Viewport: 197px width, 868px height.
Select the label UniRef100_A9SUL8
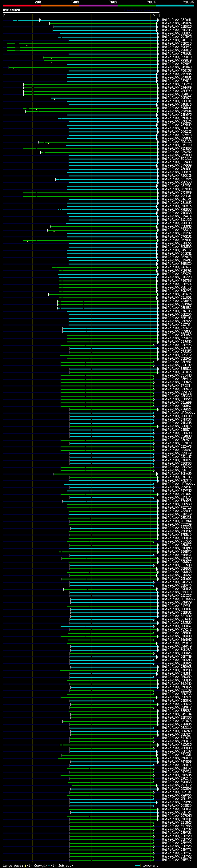point(176,57)
